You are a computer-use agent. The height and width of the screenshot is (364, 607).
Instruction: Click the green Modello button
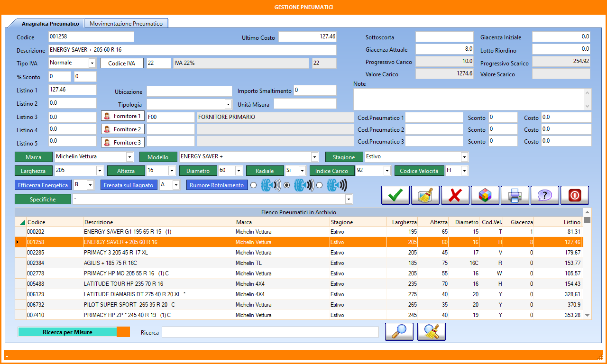tap(158, 157)
